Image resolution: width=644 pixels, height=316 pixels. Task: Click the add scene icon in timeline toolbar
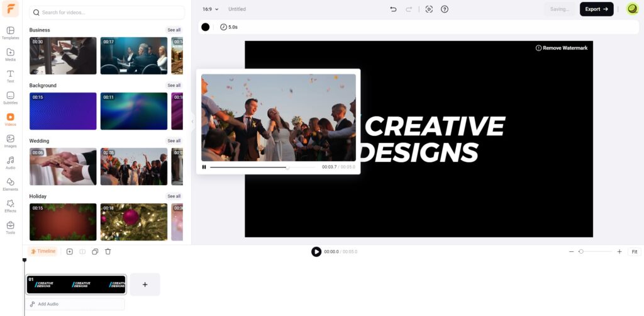(69, 252)
